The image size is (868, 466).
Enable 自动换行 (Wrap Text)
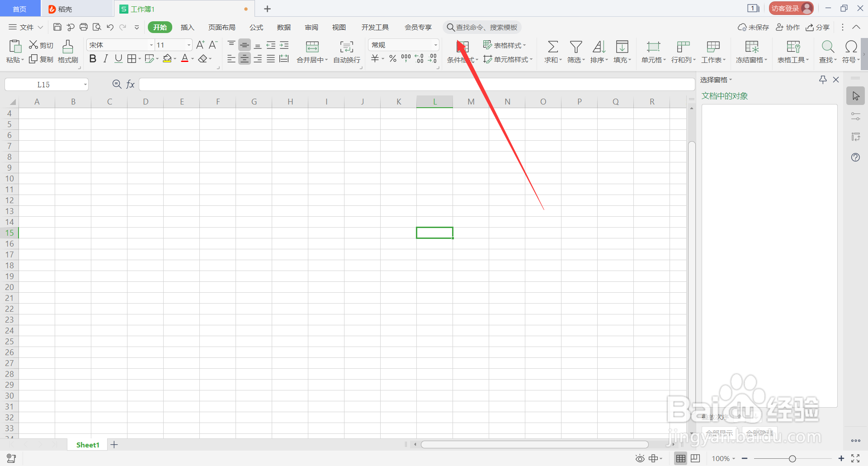click(x=346, y=51)
